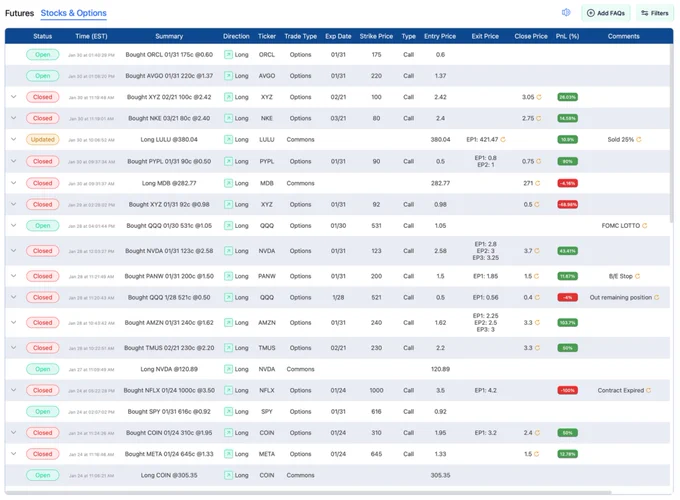Screen dimensions: 680x500
Task: Click the long direction icon for PANW
Action: [x=228, y=276]
